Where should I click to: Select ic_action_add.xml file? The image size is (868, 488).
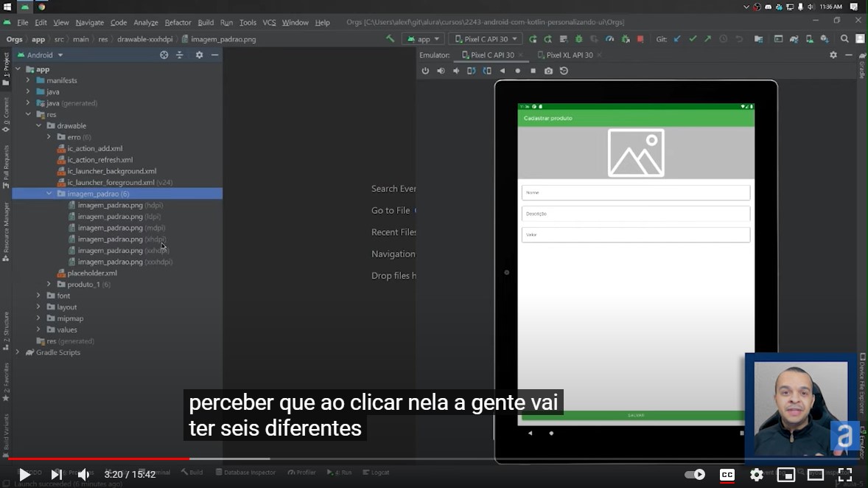(x=90, y=148)
